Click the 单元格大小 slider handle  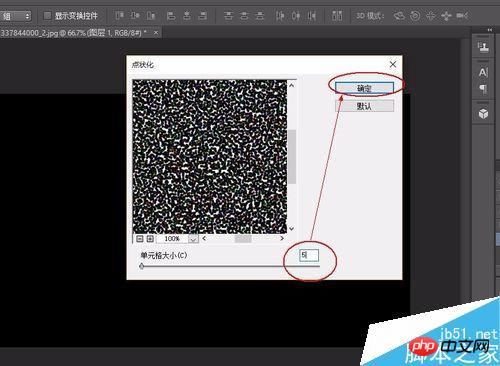(142, 266)
